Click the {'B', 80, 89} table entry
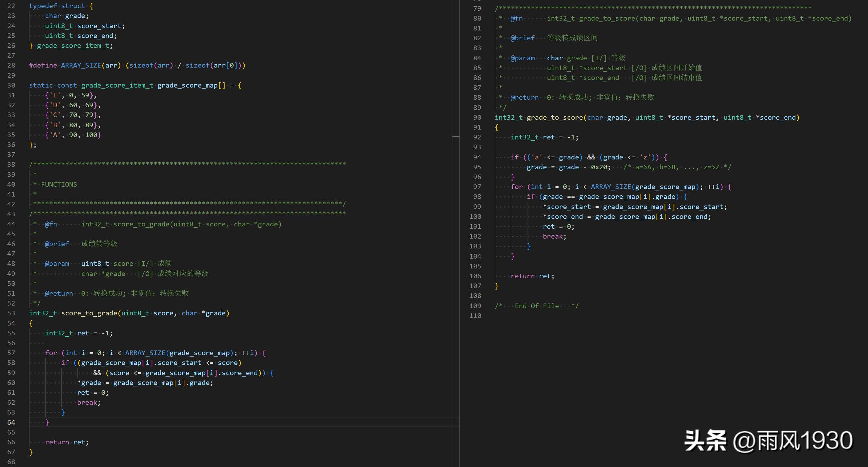The image size is (868, 467). [x=73, y=125]
